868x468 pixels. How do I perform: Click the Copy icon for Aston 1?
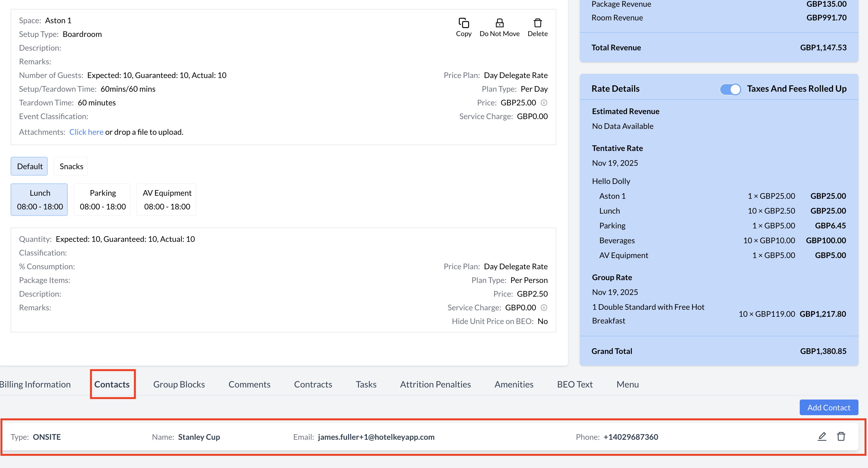(x=464, y=23)
